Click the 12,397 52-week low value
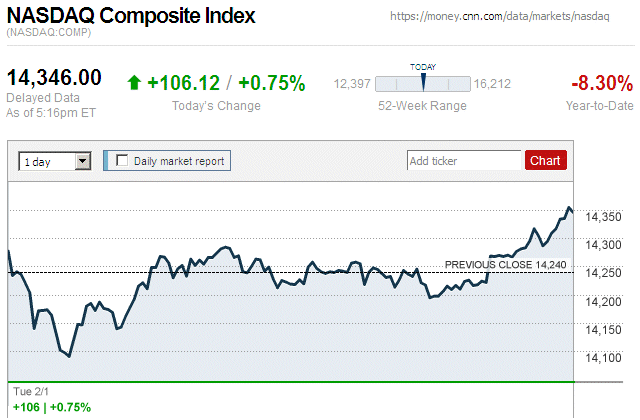Image resolution: width=640 pixels, height=420 pixels. pos(352,84)
